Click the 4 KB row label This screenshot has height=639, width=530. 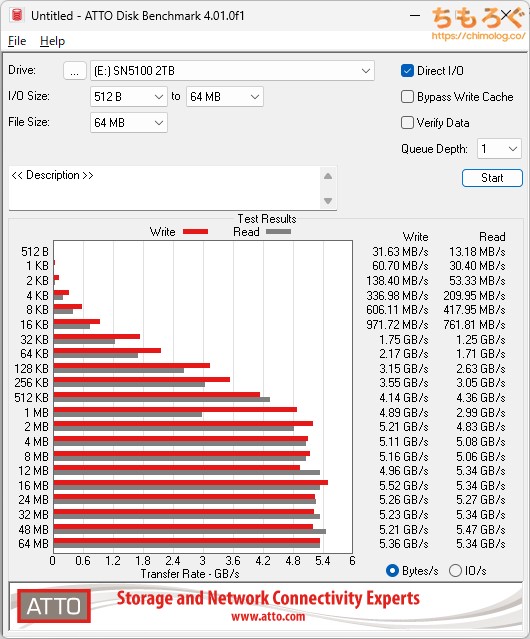click(37, 295)
